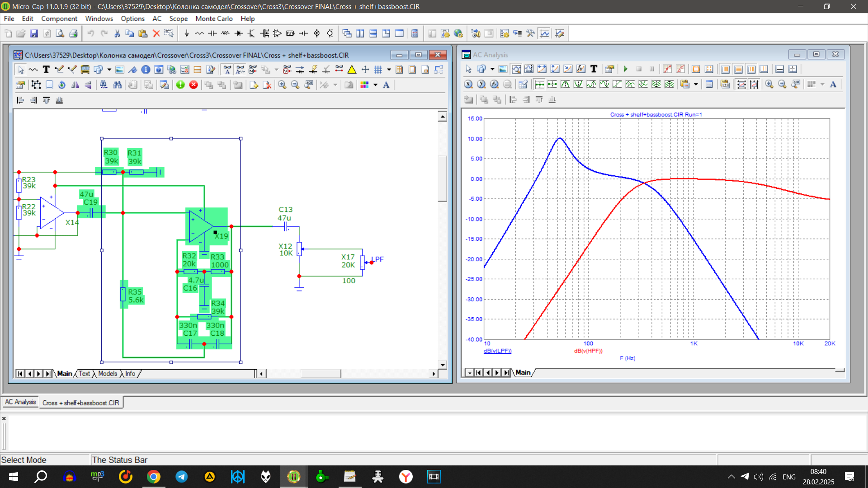This screenshot has height=488, width=868.
Task: Click the rotate component icon
Action: pyautogui.click(x=62, y=85)
